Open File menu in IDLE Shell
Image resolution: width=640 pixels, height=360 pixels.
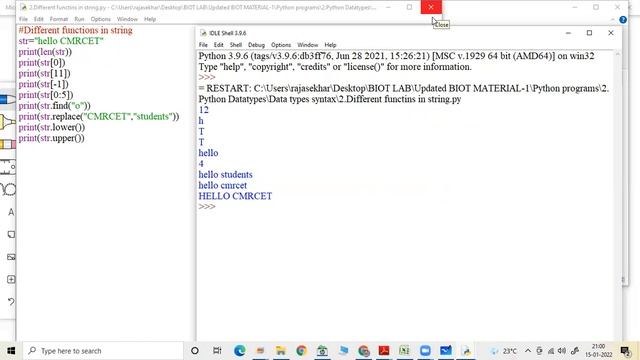click(203, 45)
